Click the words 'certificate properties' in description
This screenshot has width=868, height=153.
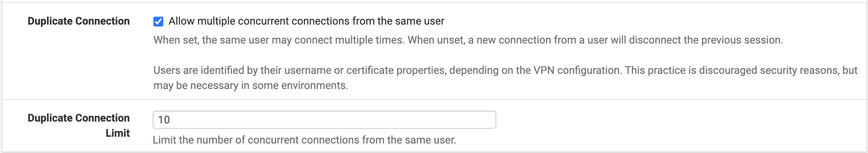tap(396, 70)
